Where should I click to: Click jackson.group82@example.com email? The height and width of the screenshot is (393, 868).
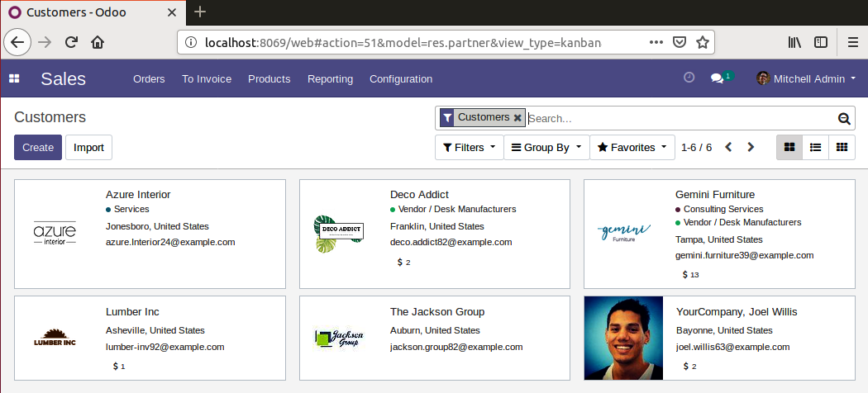click(x=456, y=347)
